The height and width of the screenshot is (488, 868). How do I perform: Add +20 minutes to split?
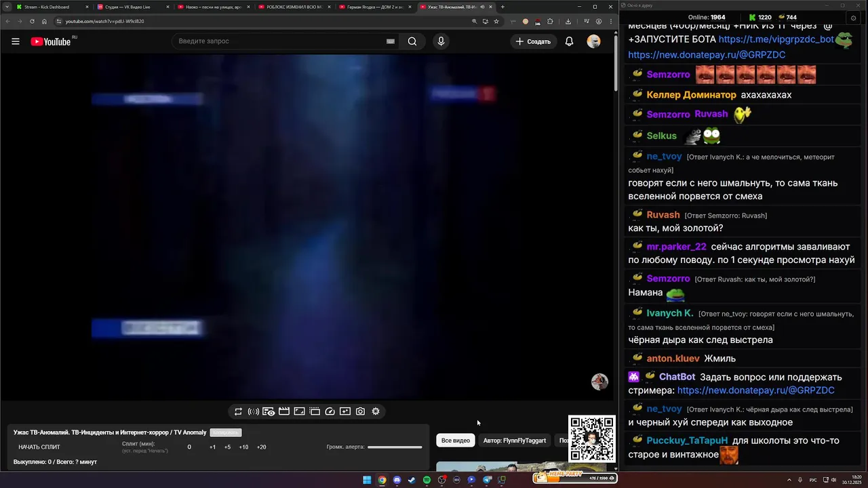[261, 447]
